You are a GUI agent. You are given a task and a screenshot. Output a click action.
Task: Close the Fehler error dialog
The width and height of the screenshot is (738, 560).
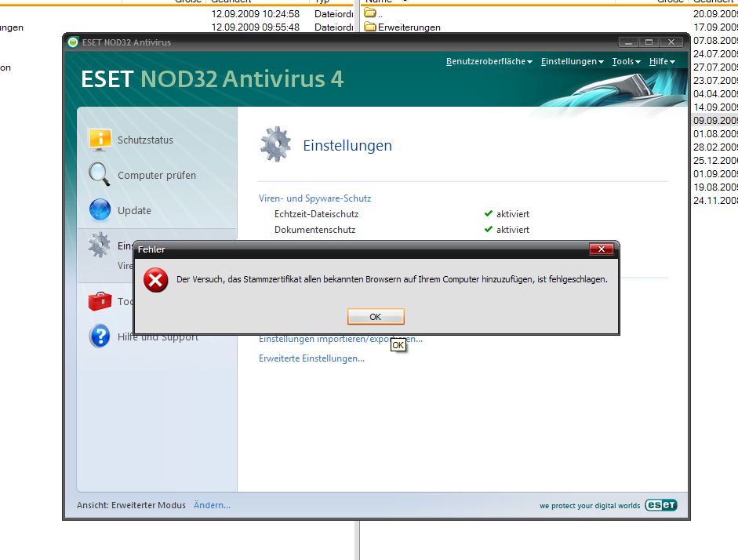click(601, 249)
